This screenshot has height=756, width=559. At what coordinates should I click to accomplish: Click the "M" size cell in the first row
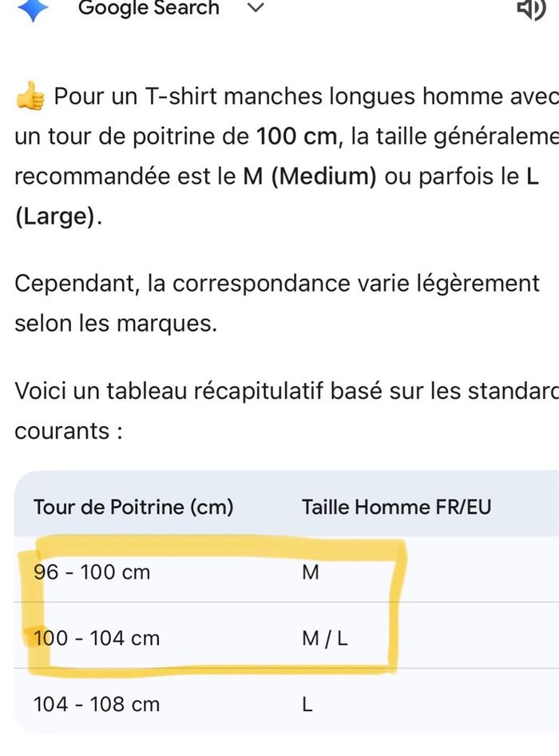310,572
